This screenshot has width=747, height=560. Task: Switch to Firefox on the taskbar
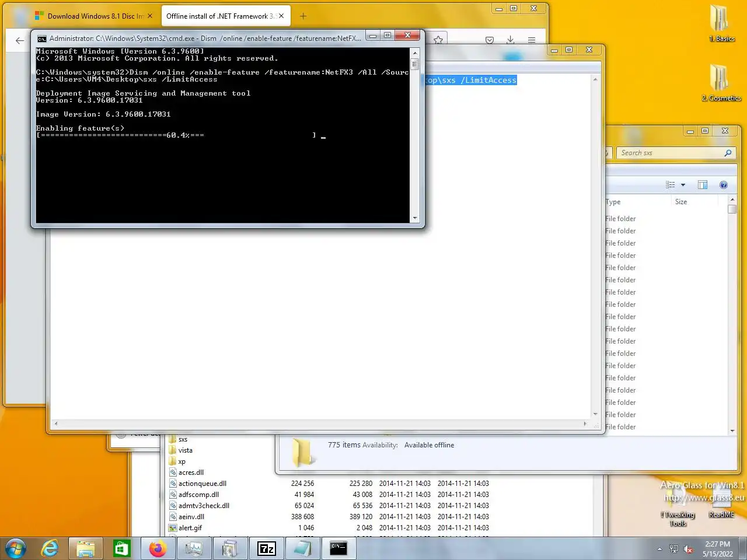[158, 549]
